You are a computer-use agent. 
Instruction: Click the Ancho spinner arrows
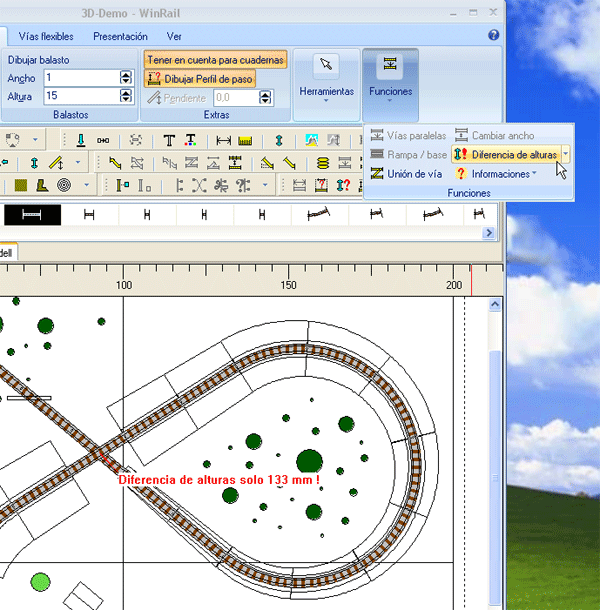coord(126,77)
